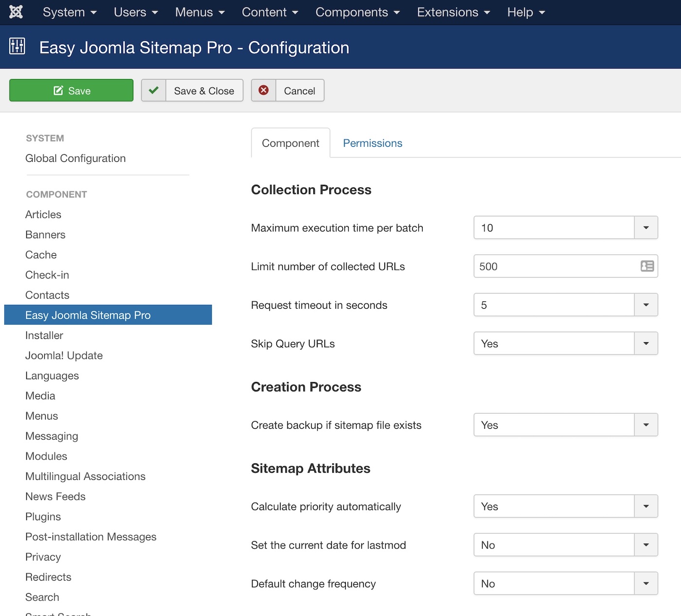Click the Save button
The image size is (681, 616).
[71, 90]
